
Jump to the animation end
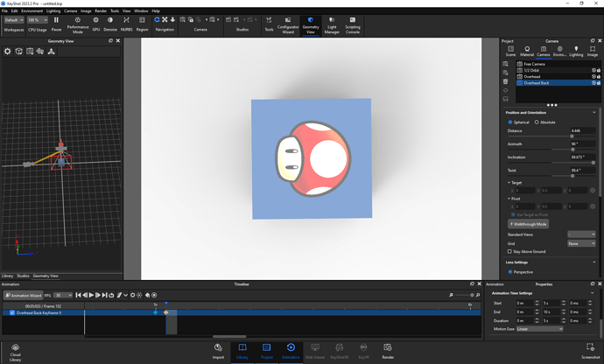(104, 295)
